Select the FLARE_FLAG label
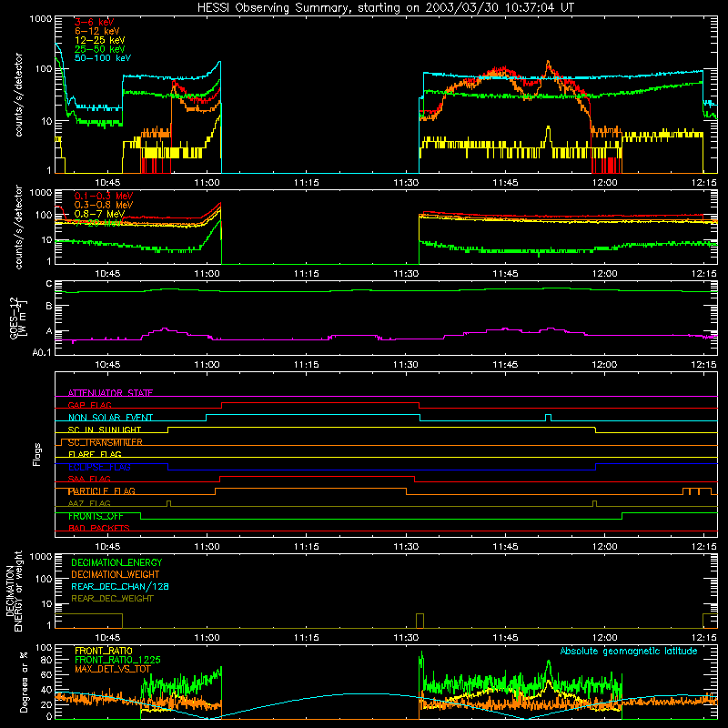 95,454
